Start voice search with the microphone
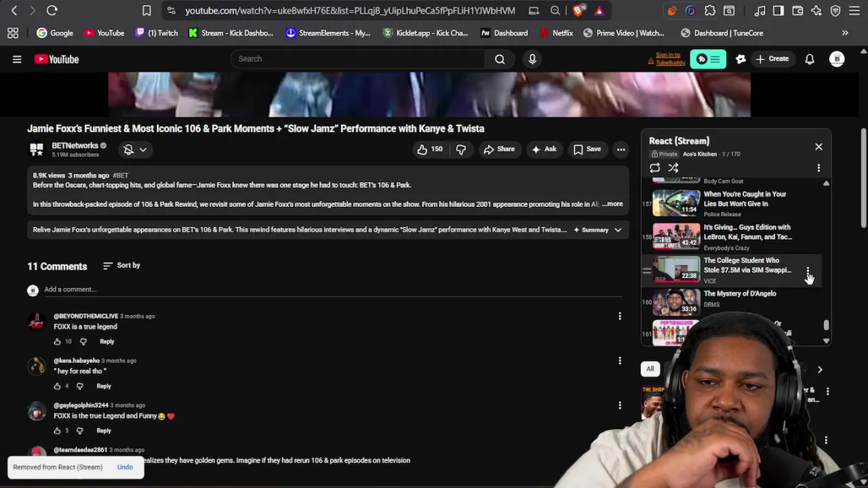868x488 pixels. tap(532, 59)
